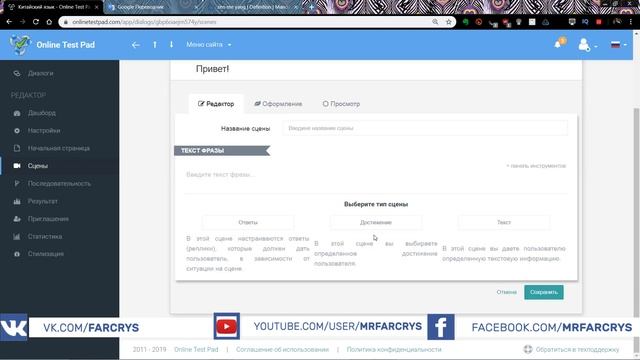Open a new browser tab

311,7
